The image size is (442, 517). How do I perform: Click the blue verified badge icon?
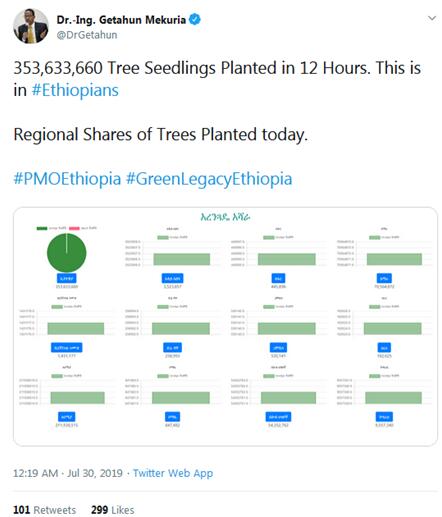(x=195, y=19)
